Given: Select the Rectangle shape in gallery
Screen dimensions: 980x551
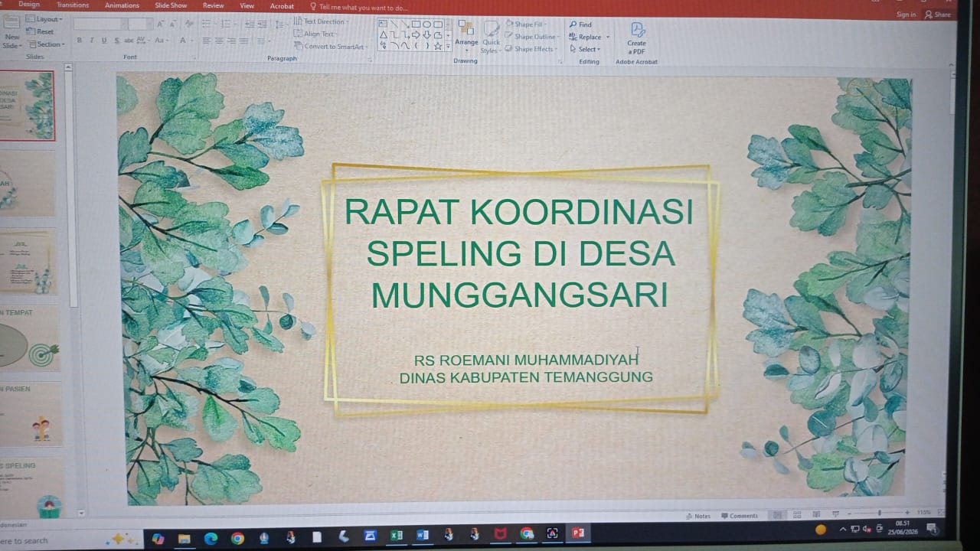Looking at the screenshot, I should (x=416, y=24).
